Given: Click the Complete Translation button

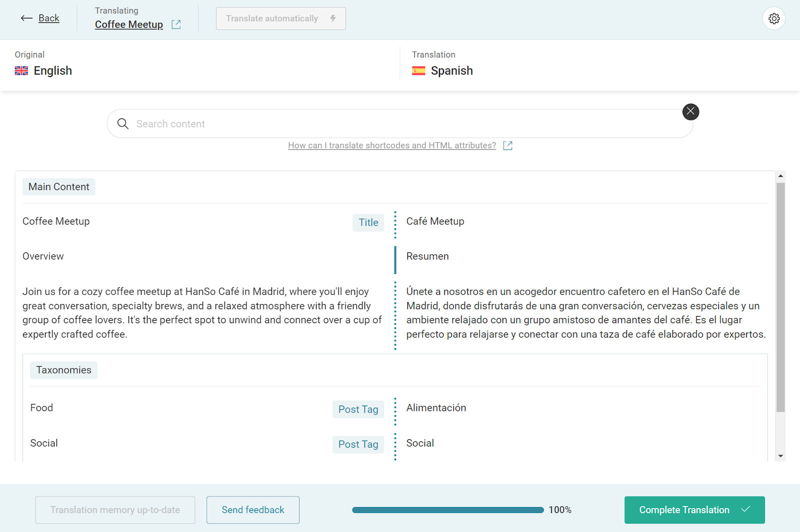Looking at the screenshot, I should [684, 509].
